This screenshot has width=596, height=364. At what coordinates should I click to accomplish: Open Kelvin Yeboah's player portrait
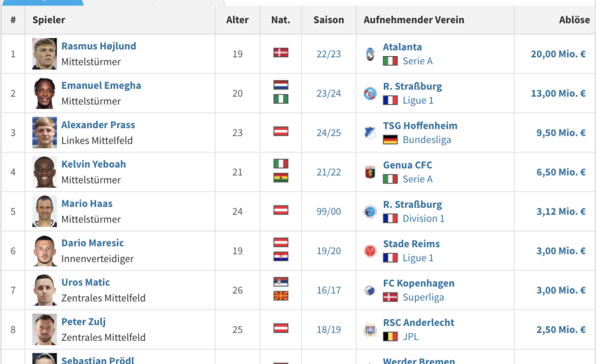coord(45,172)
